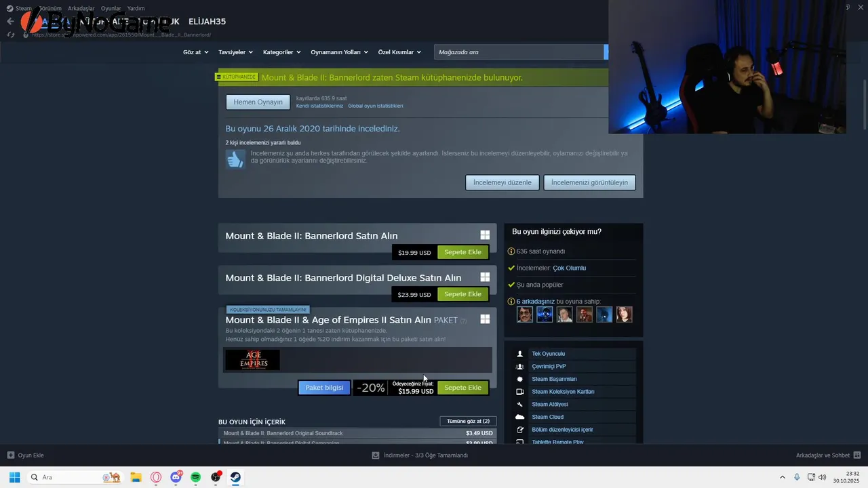Click the Age of Empires II thumbnail
This screenshot has height=488, width=868.
(x=252, y=360)
